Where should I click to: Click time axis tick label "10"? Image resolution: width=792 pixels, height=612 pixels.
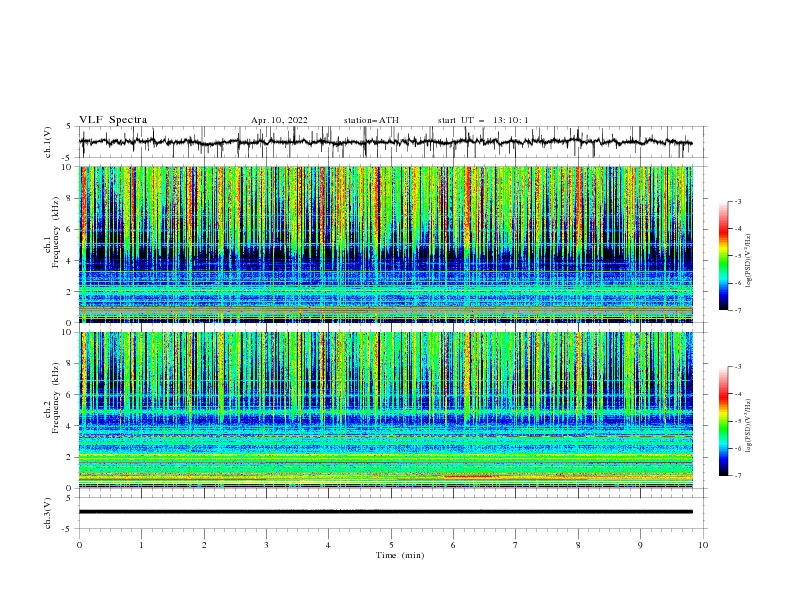703,545
